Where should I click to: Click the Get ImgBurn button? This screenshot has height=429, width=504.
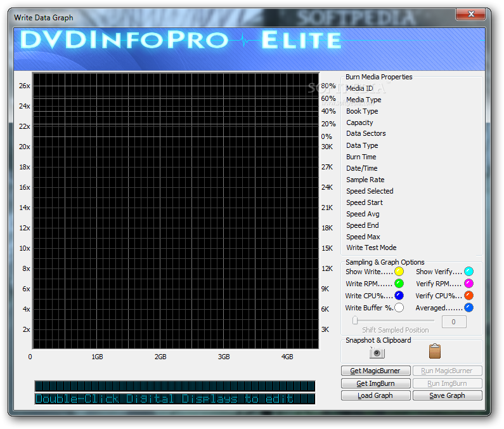tap(375, 383)
